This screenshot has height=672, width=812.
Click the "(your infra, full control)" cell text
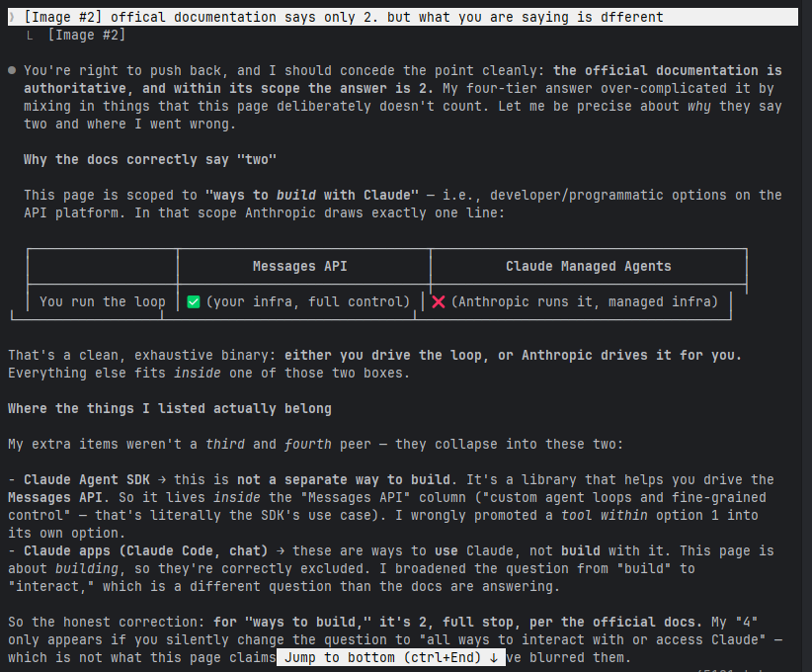(307, 301)
